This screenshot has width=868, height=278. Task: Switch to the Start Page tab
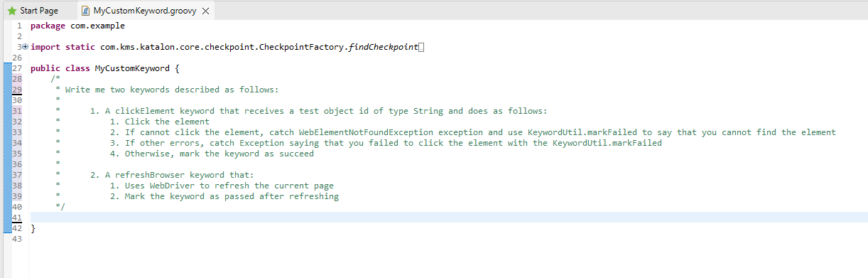click(33, 11)
